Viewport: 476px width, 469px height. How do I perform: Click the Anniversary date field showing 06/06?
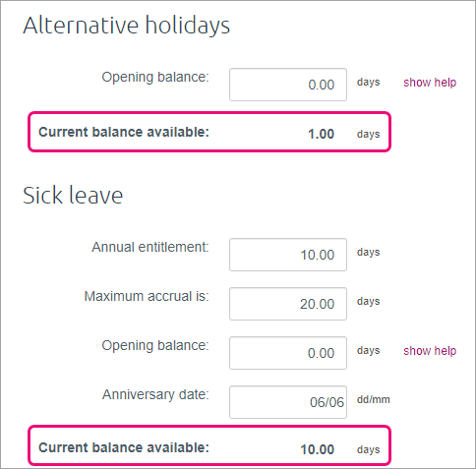click(288, 402)
